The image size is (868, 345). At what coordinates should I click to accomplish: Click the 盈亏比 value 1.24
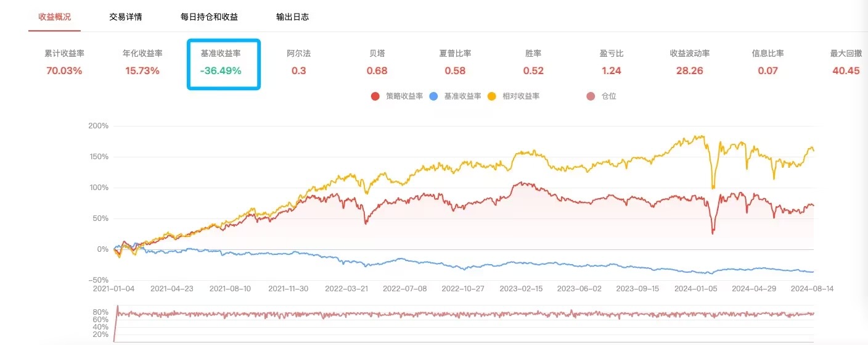(612, 70)
